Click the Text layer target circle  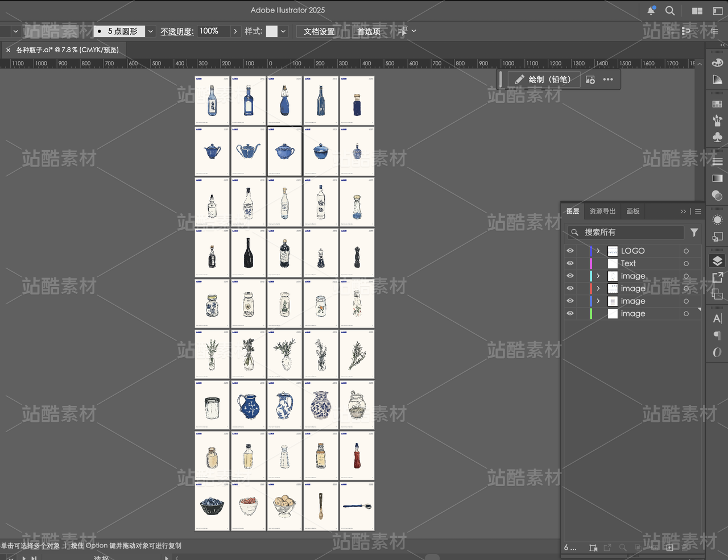coord(686,263)
